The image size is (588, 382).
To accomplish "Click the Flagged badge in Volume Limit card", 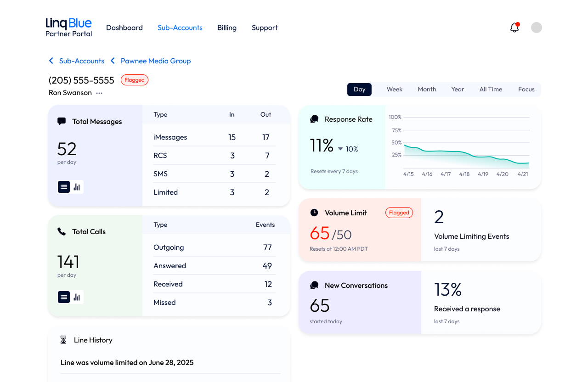I will click(399, 213).
